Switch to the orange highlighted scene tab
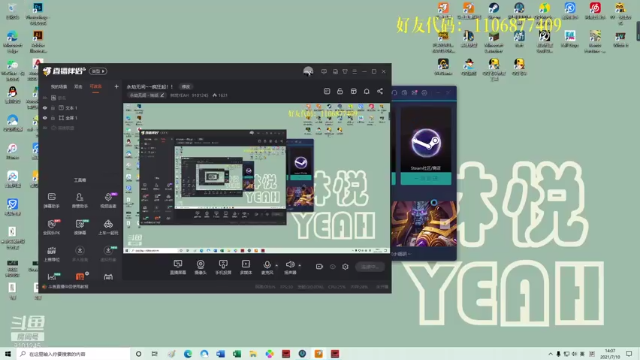 96,87
